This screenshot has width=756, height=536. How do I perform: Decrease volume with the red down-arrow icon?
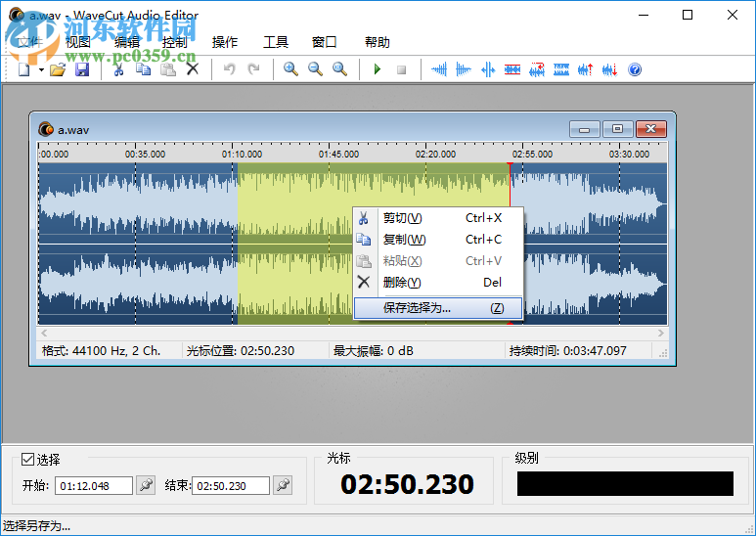(x=610, y=69)
